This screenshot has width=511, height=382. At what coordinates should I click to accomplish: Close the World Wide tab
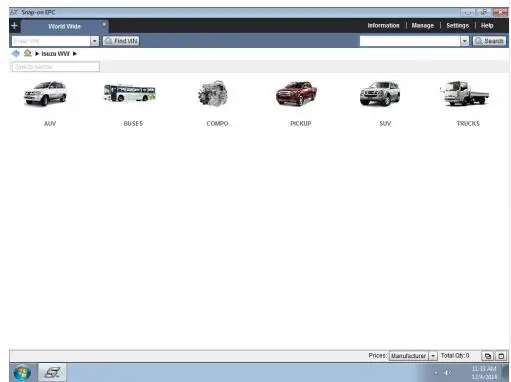coord(104,24)
